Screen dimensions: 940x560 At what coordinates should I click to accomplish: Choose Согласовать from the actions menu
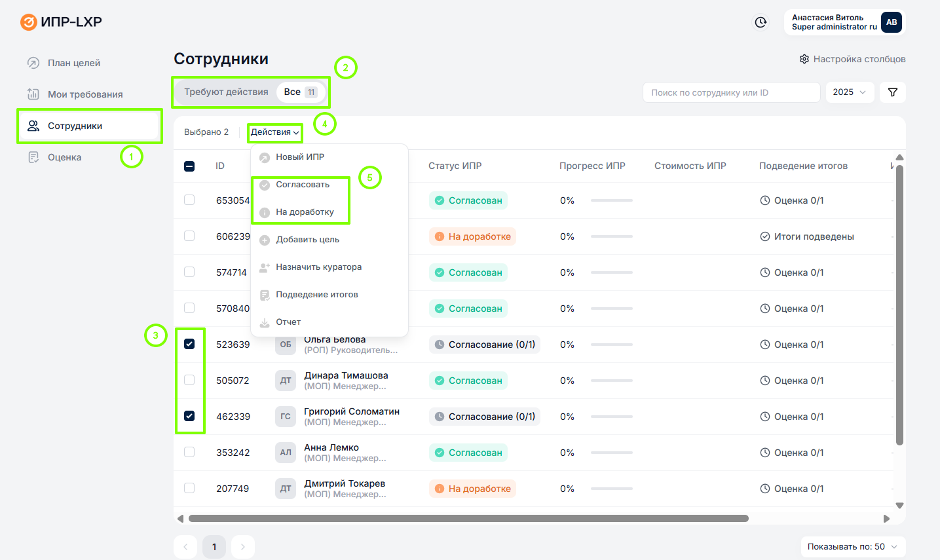tap(303, 185)
